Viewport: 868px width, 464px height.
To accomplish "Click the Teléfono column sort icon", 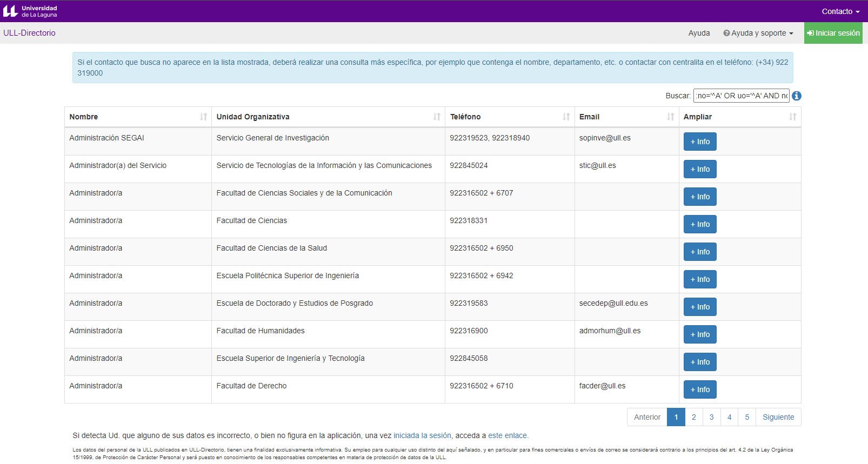I will click(566, 117).
